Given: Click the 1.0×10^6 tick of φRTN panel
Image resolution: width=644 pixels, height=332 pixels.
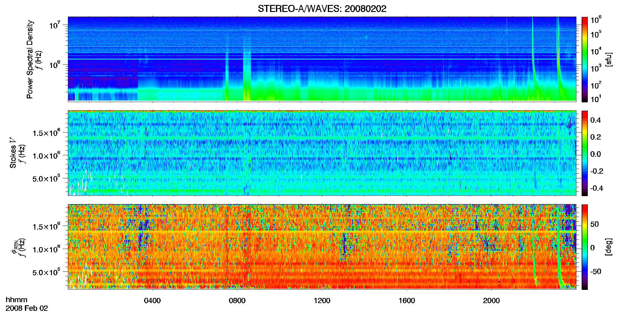Looking at the screenshot, I should (x=46, y=249).
